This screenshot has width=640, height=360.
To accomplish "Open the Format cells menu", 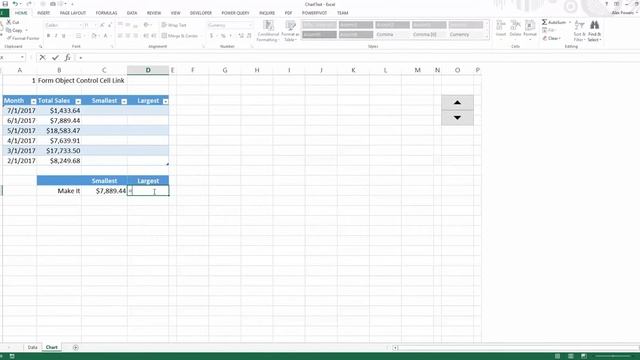I will pyautogui.click(x=530, y=29).
